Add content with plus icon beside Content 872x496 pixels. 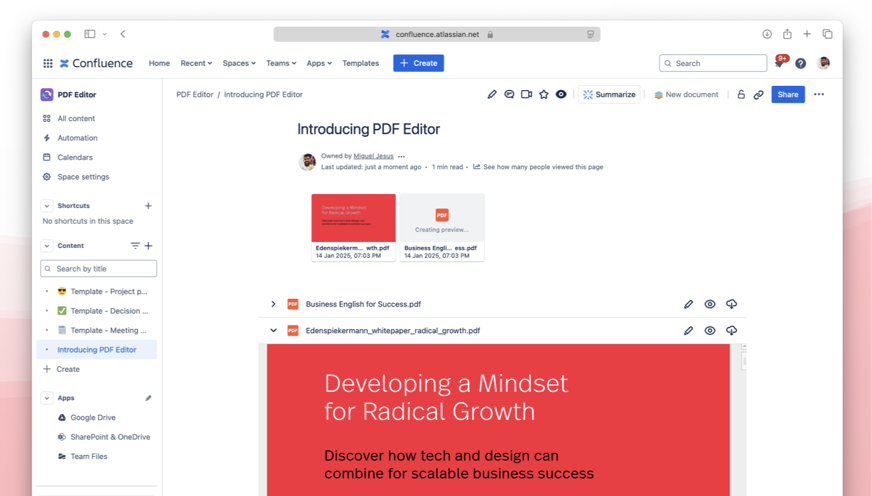pyautogui.click(x=148, y=246)
